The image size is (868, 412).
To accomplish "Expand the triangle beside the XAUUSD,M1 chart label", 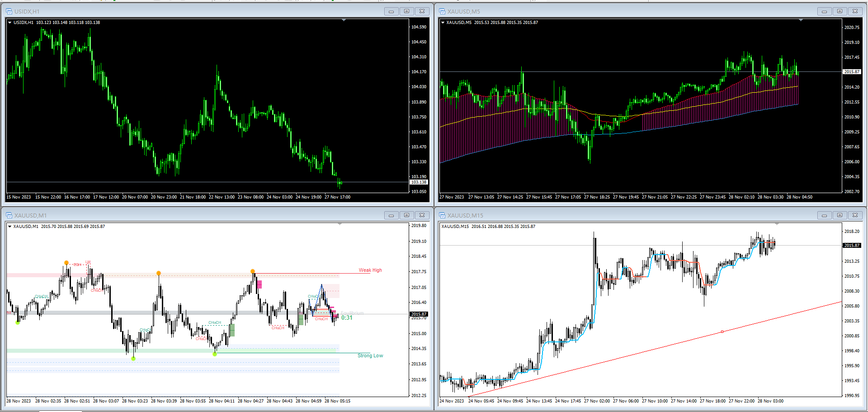I will pos(9,226).
